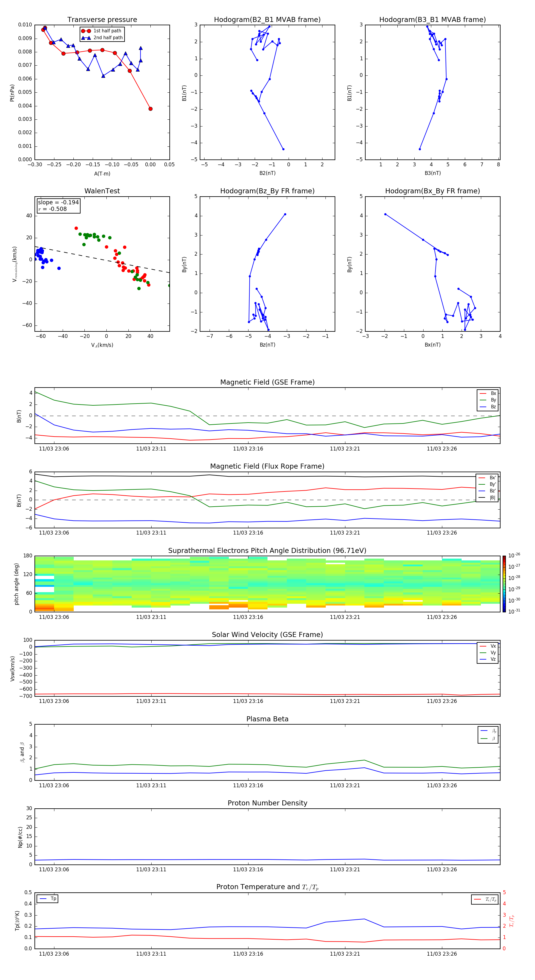
Task: Click the '10^-26' colorbar top label
Action: tap(514, 555)
